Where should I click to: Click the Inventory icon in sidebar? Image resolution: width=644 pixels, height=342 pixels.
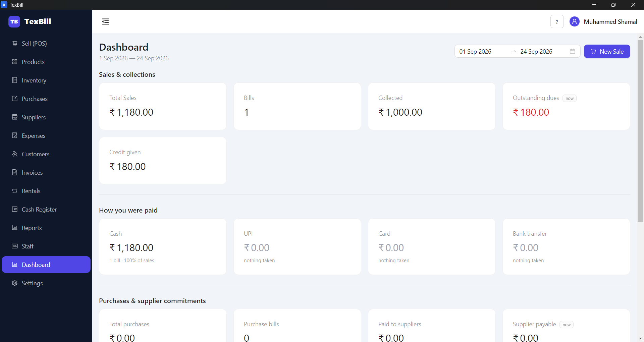(x=15, y=80)
